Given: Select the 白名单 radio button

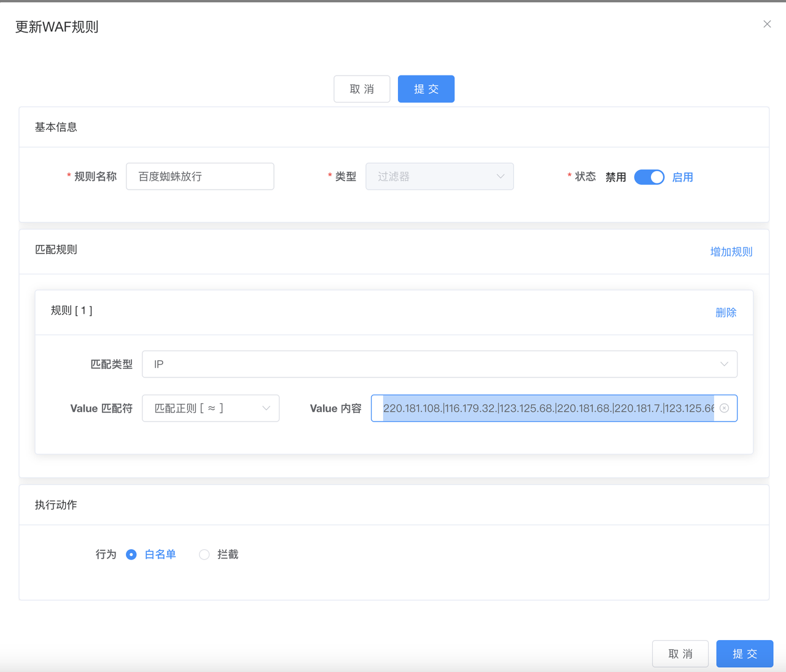Looking at the screenshot, I should click(x=131, y=555).
